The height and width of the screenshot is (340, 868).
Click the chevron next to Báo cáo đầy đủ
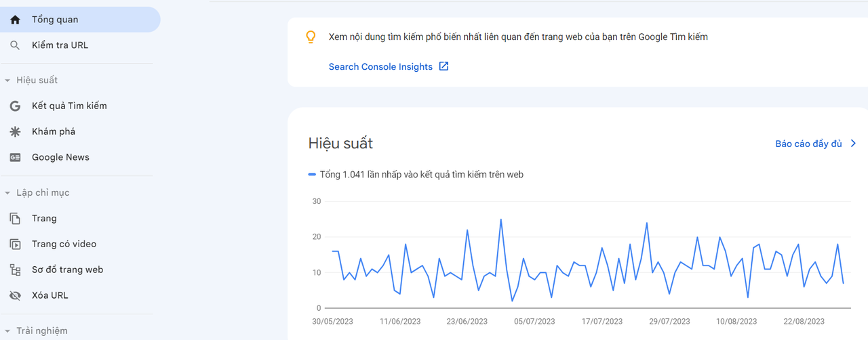coord(853,144)
